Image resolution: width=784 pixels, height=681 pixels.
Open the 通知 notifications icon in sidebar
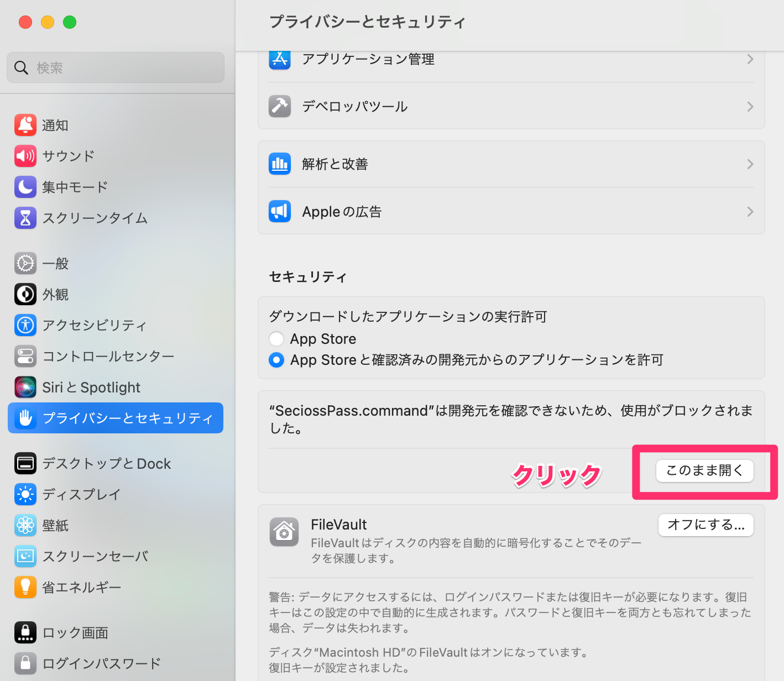[x=25, y=125]
